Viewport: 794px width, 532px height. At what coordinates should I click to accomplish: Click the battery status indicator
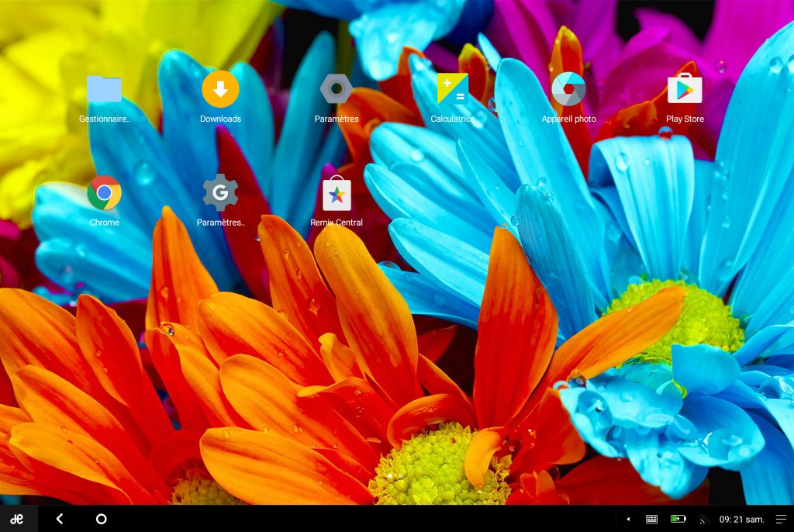tap(678, 519)
